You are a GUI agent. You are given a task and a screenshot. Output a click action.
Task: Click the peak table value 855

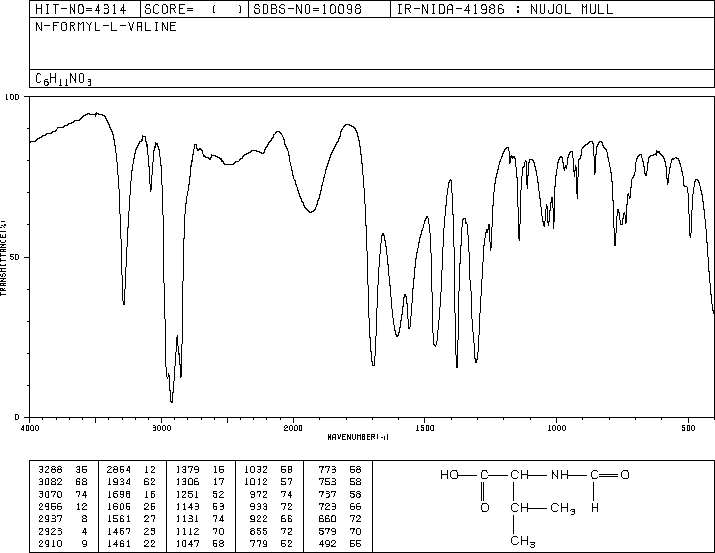click(259, 531)
